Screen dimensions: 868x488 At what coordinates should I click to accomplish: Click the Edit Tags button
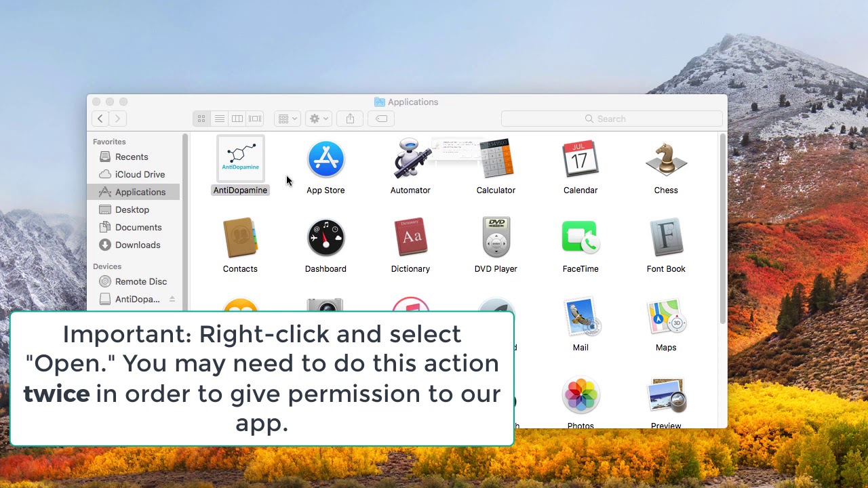click(382, 119)
